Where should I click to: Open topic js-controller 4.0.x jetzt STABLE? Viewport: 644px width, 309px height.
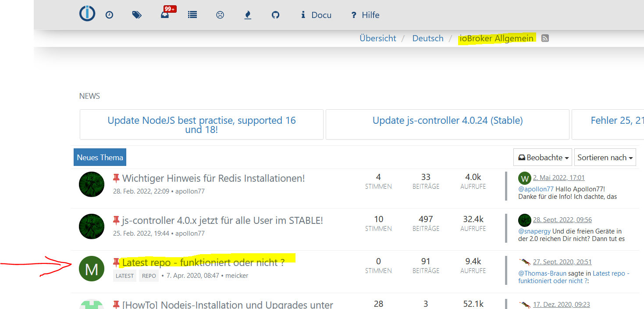[x=223, y=220]
